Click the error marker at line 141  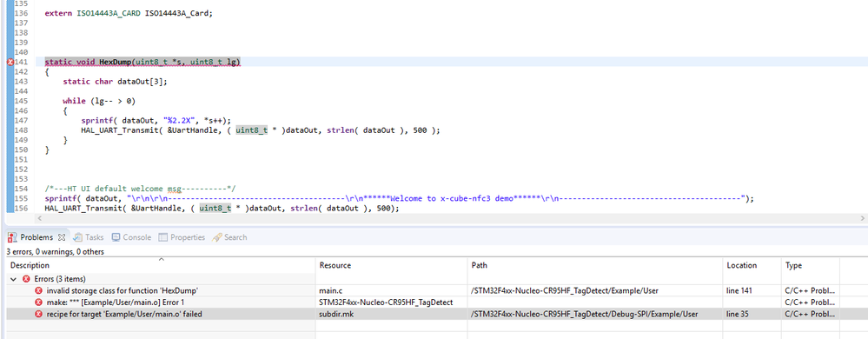pos(10,62)
